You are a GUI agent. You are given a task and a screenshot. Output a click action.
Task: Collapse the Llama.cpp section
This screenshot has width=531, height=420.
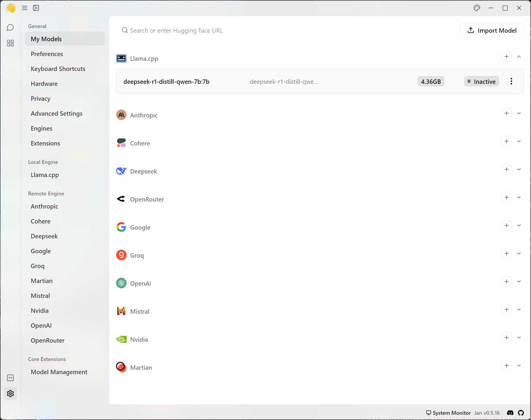tap(519, 56)
